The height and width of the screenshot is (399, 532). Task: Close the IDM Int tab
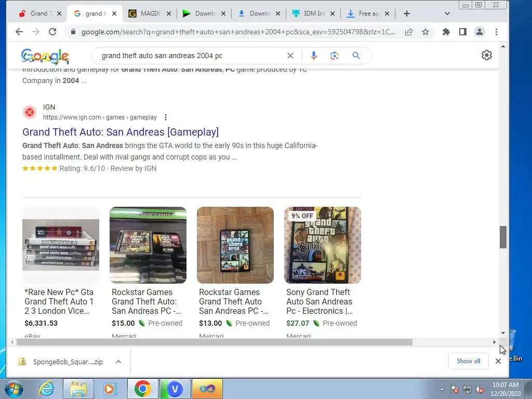[x=332, y=14]
